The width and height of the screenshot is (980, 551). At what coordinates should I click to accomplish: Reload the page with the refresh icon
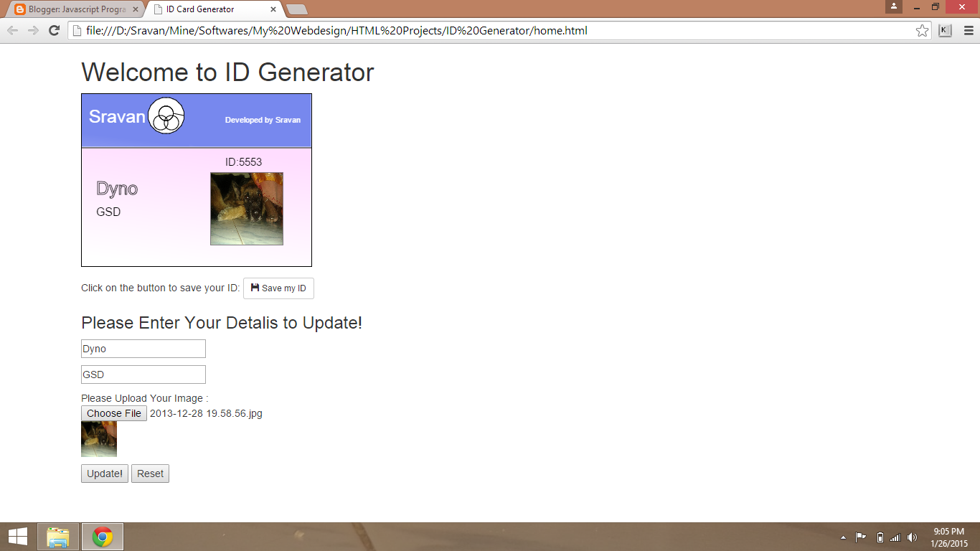54,30
